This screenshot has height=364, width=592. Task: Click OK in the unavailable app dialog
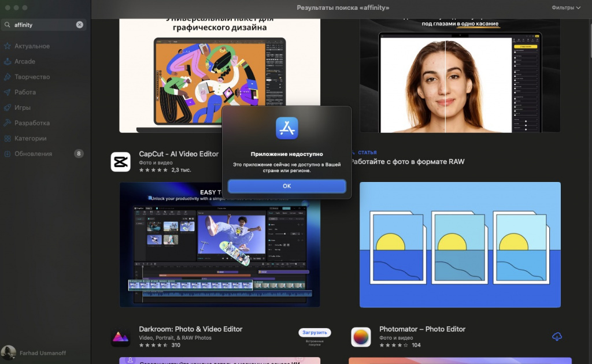pos(287,186)
